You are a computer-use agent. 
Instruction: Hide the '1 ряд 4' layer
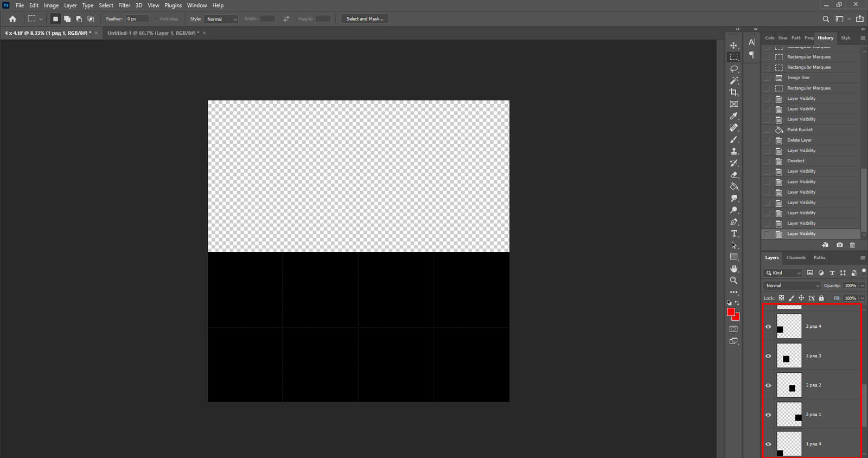pos(768,444)
